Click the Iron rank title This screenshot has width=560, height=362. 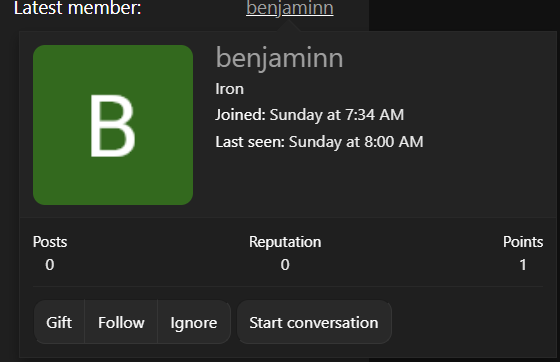point(229,89)
